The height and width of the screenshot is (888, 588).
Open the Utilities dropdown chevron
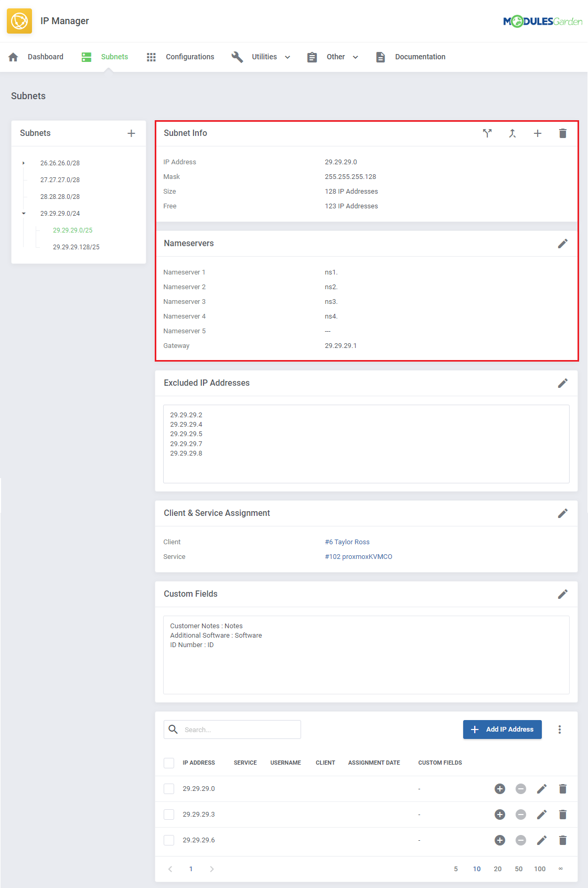[x=287, y=57]
